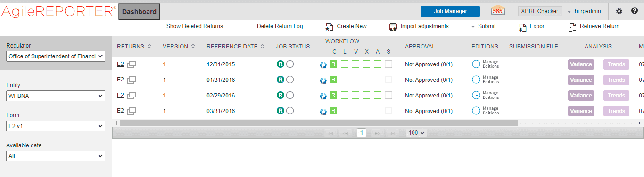Click workflow refresh icon for 03/31/2016 row

323,112
